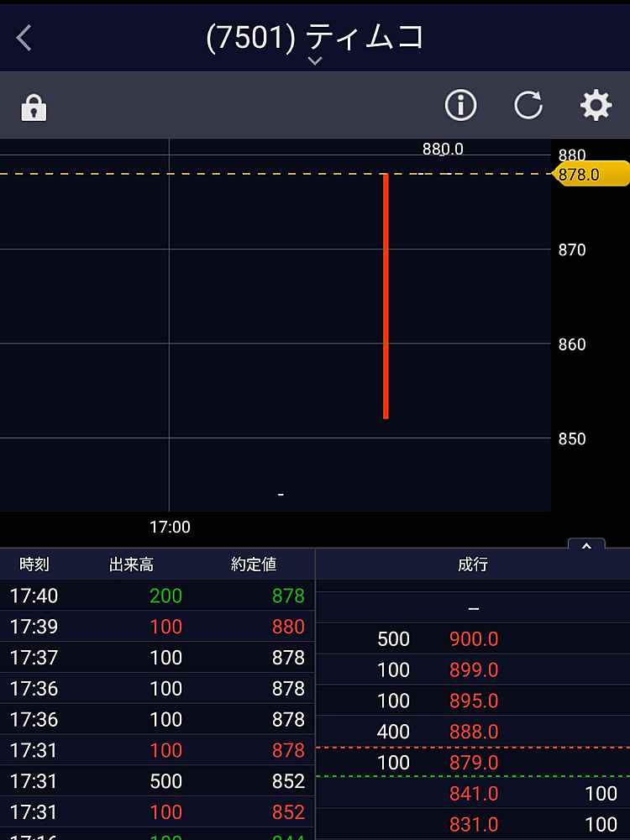Open the stock info icon

coord(460,106)
